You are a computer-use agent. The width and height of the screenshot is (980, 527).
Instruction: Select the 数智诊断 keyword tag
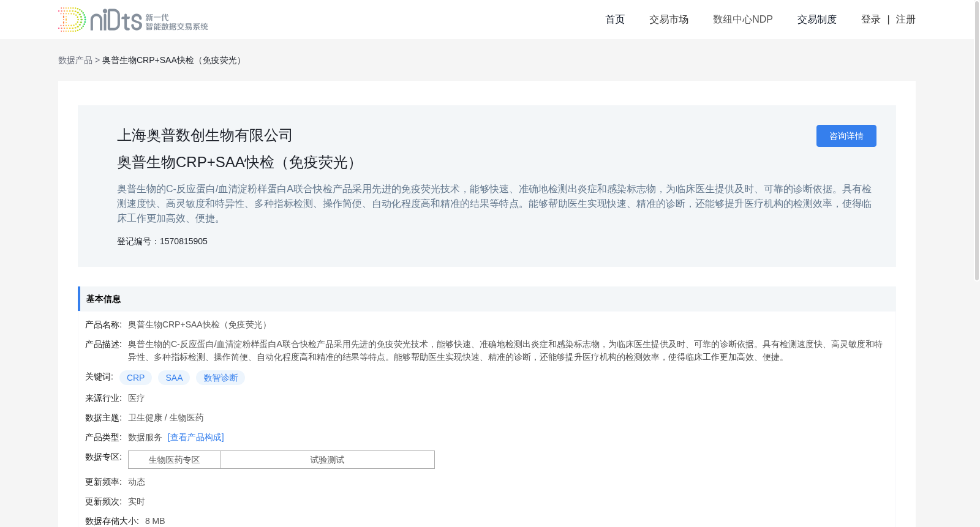[x=221, y=378]
